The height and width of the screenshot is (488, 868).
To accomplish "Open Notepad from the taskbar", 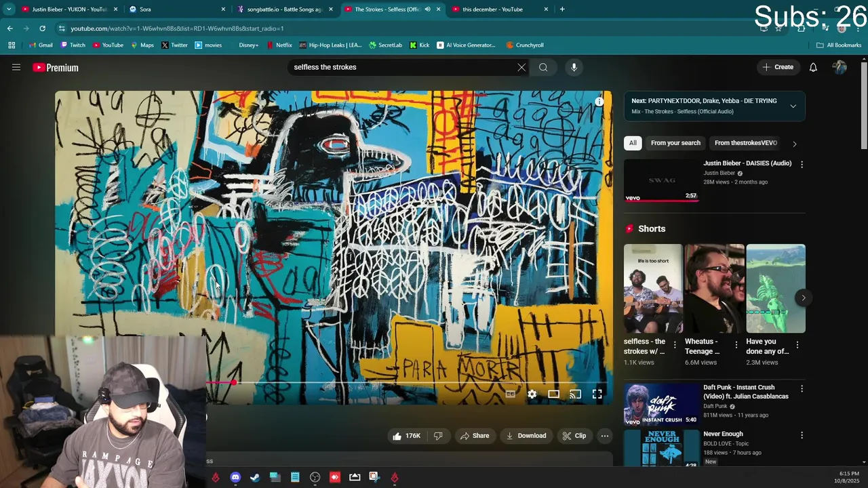I will point(295,477).
